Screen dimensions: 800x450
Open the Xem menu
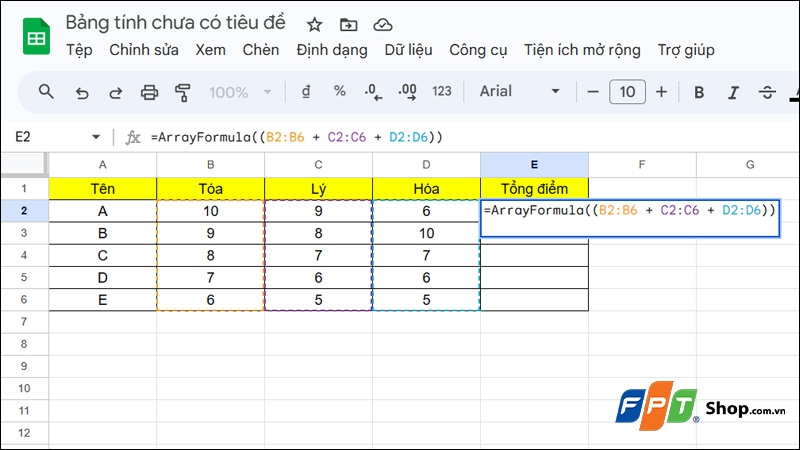210,50
